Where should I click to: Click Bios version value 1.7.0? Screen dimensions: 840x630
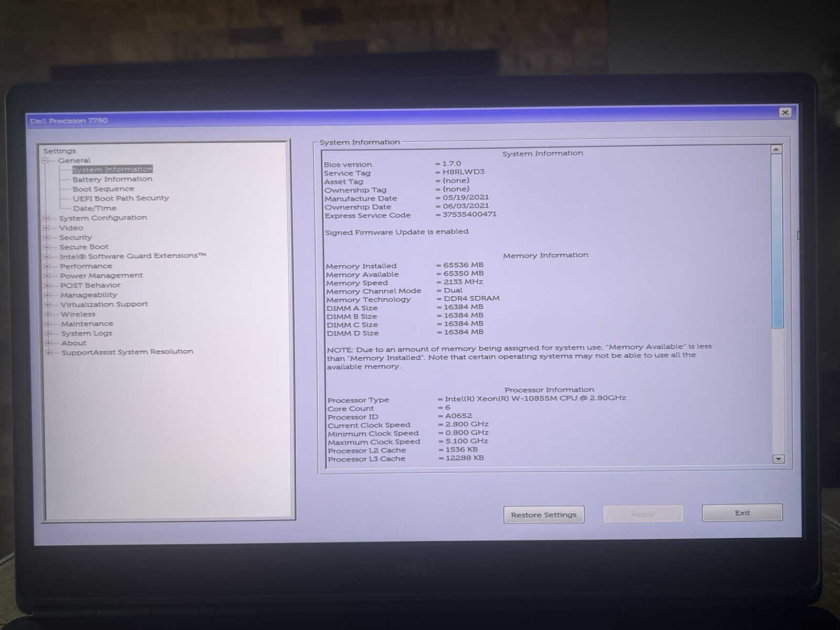click(451, 163)
